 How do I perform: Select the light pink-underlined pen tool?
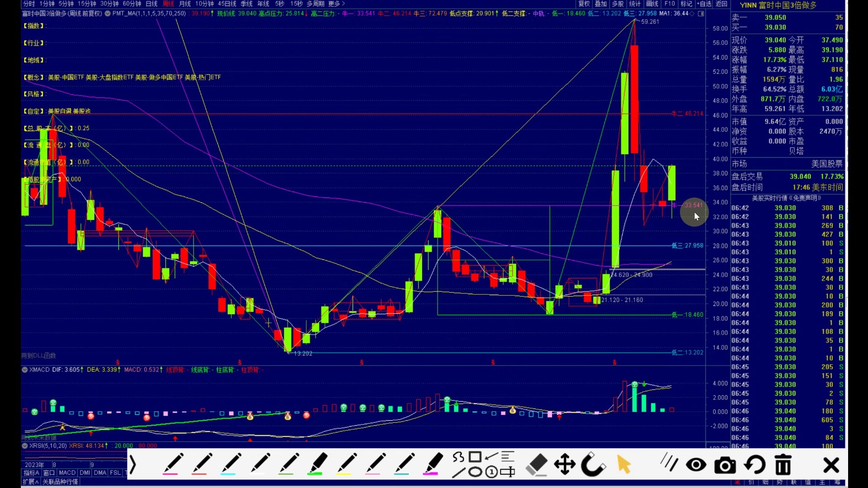pyautogui.click(x=375, y=464)
